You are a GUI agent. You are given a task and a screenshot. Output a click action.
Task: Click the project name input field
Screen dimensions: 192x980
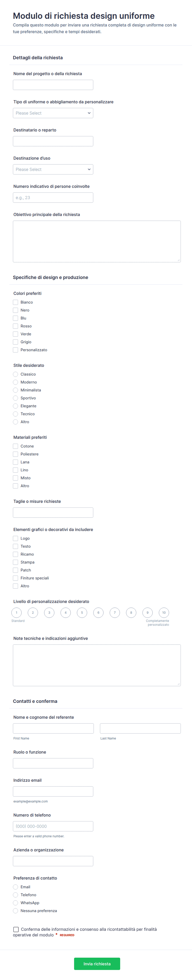pos(53,85)
